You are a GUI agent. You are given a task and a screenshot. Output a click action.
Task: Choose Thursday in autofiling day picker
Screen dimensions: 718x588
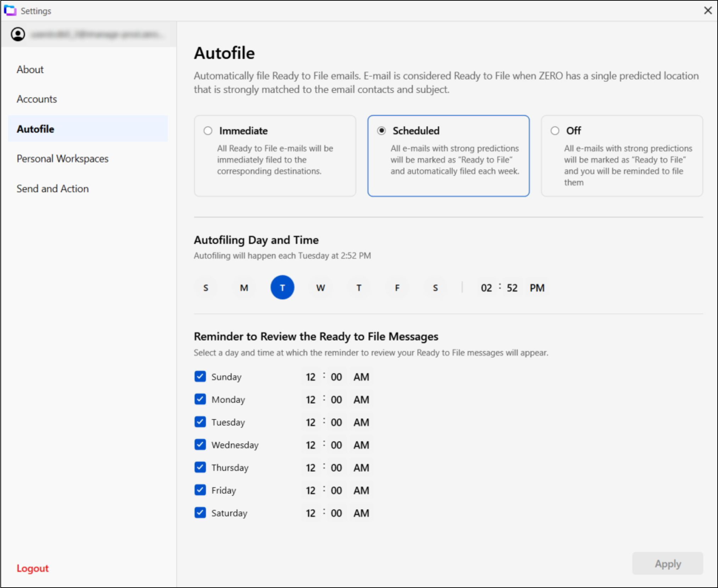pyautogui.click(x=359, y=288)
